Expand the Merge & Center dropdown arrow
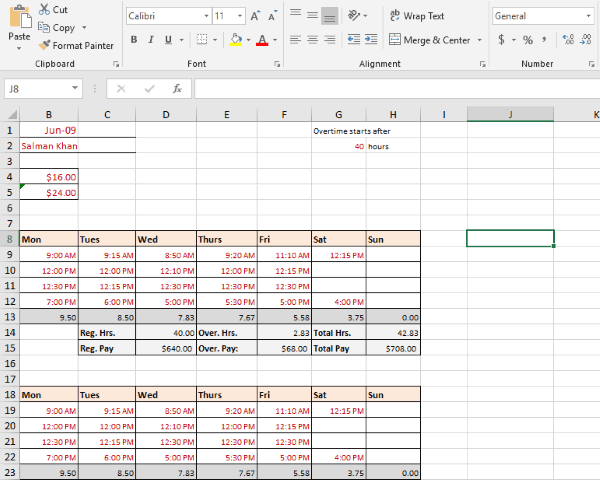The width and height of the screenshot is (600, 480). click(478, 40)
